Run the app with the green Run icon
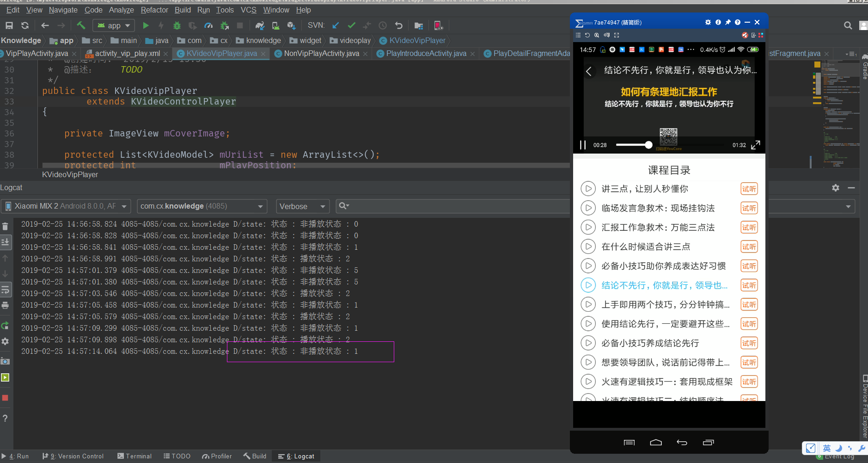This screenshot has width=868, height=463. point(146,25)
